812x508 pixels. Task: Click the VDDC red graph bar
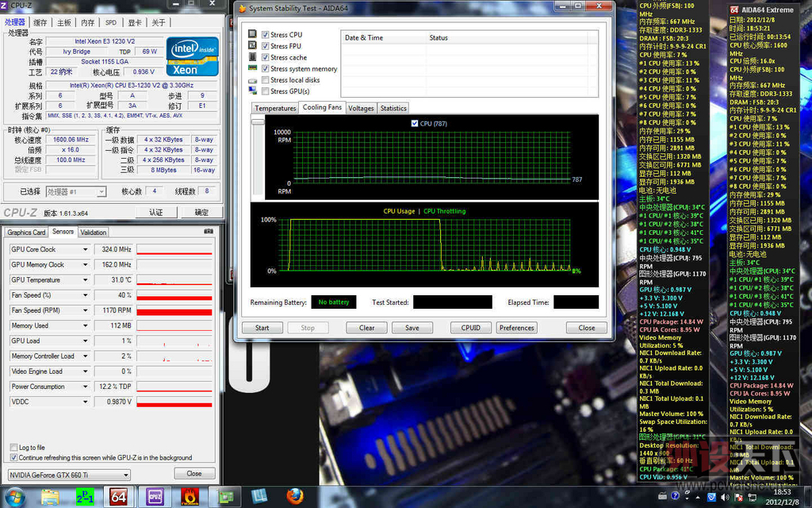tap(174, 404)
